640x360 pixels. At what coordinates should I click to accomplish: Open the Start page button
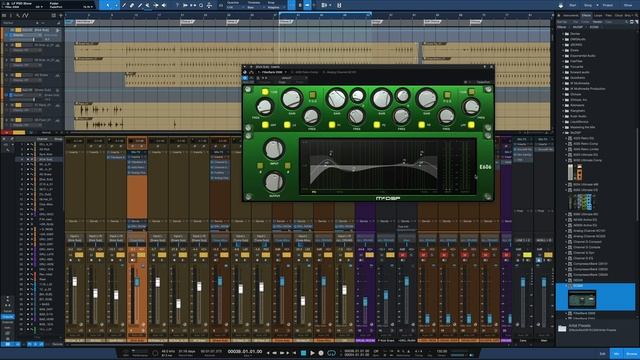pos(573,5)
